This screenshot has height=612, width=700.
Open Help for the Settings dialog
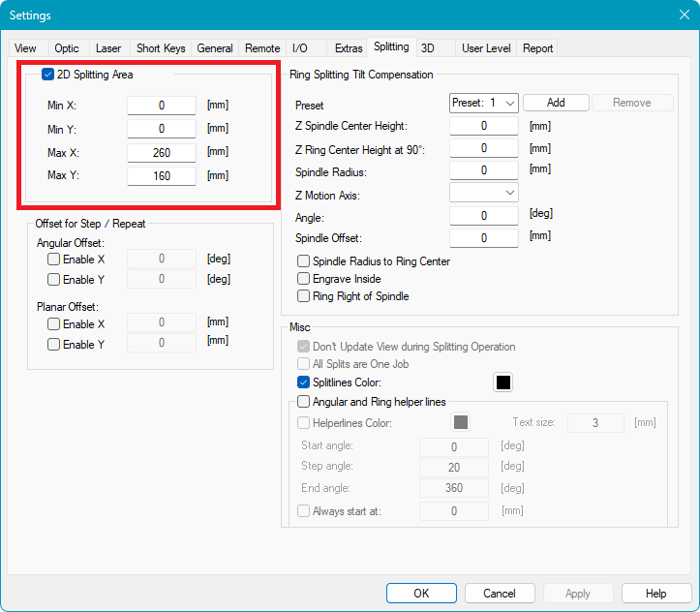pos(655,594)
